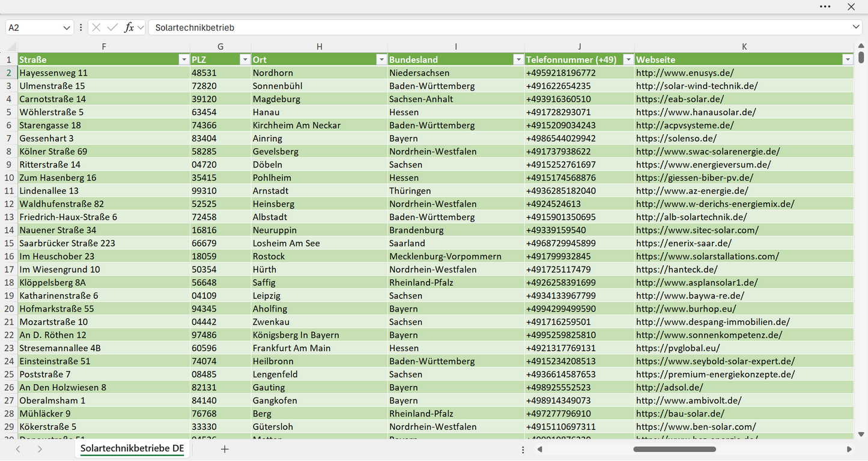Image resolution: width=868 pixels, height=461 pixels.
Task: Add a new sheet with plus button
Action: pyautogui.click(x=225, y=449)
